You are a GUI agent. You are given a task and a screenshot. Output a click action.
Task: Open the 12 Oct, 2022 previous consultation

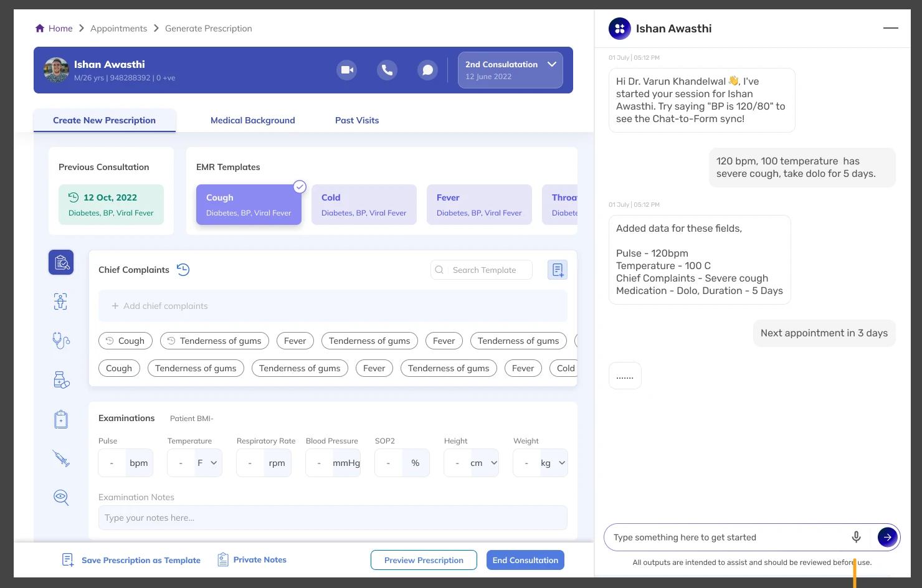[111, 204]
